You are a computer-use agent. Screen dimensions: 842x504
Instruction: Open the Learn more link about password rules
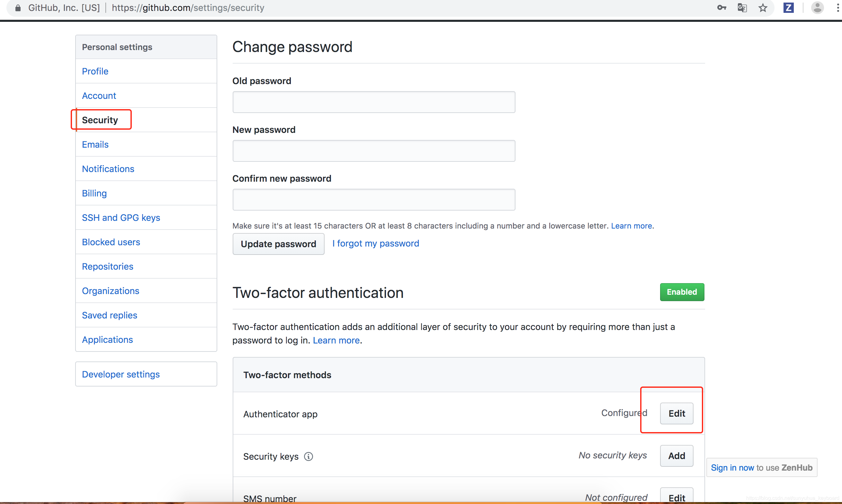tap(631, 225)
